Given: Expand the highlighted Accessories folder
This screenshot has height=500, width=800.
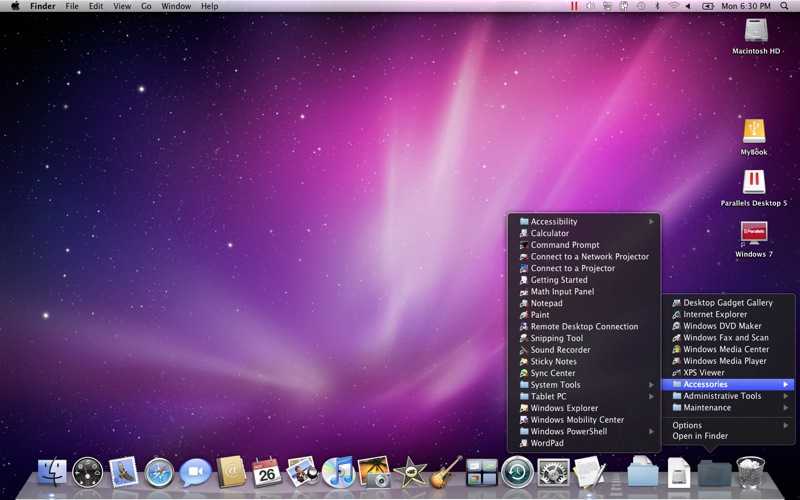Looking at the screenshot, I should tap(728, 384).
